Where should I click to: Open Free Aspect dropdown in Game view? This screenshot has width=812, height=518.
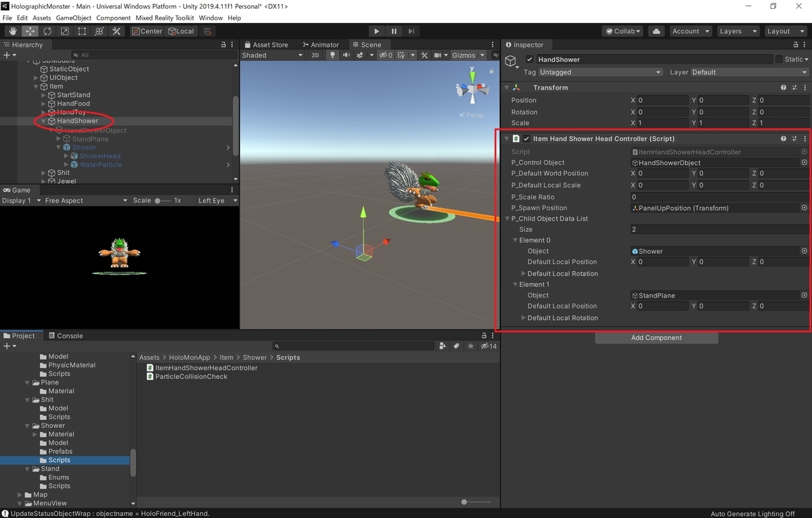pos(86,201)
